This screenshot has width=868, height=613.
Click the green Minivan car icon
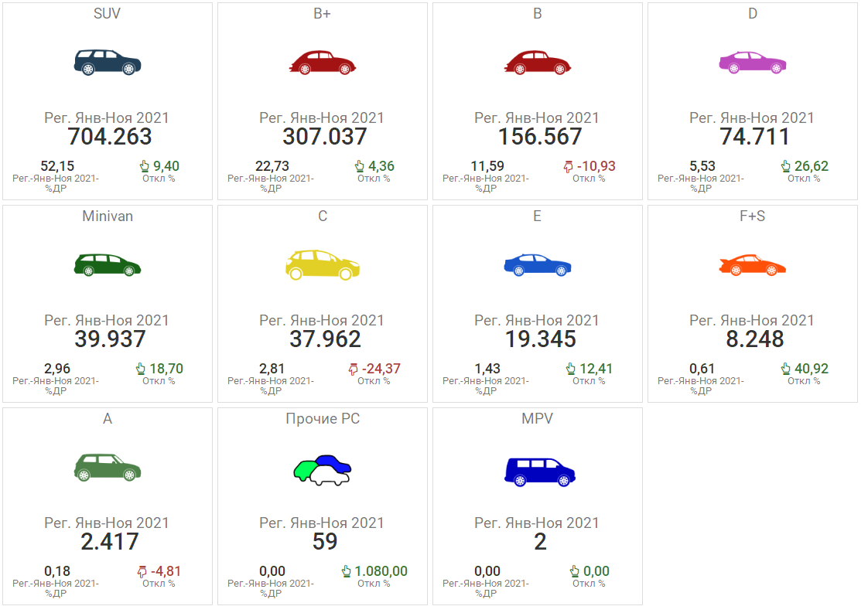(x=108, y=265)
